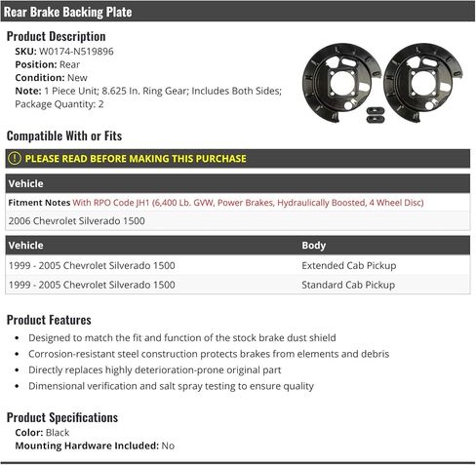The height and width of the screenshot is (465, 476).
Task: Click the Product Description heading
Action: 57,36
